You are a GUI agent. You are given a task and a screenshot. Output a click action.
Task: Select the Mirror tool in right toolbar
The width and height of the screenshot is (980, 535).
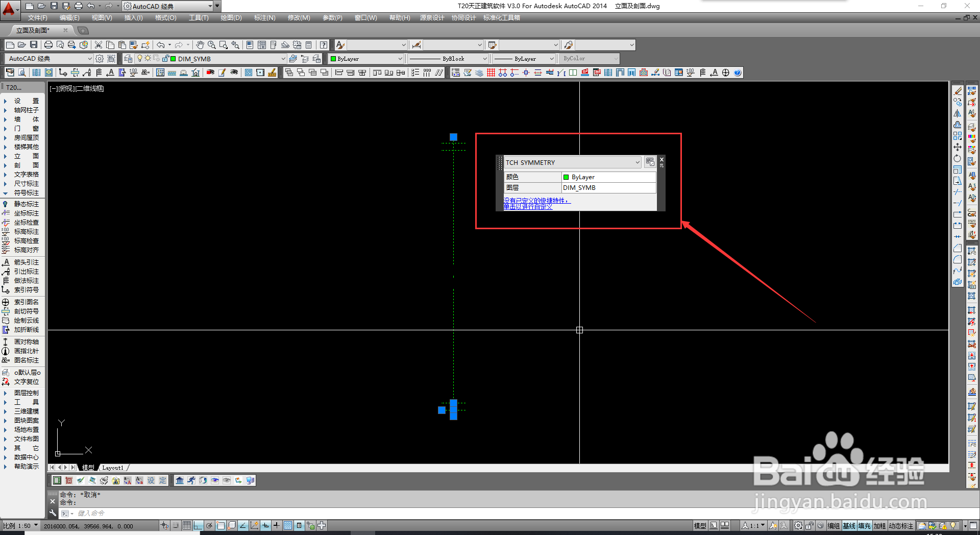pos(958,113)
